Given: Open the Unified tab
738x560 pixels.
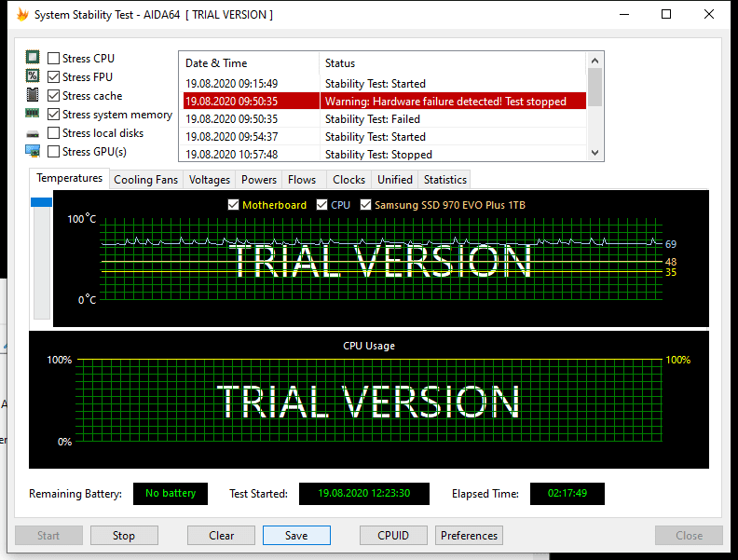Looking at the screenshot, I should coord(395,180).
